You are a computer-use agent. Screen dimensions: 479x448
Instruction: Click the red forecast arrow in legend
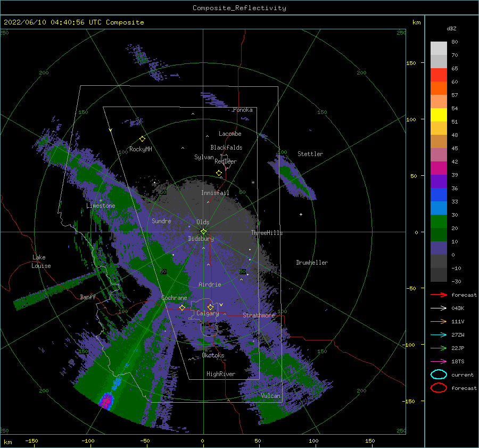(x=439, y=295)
